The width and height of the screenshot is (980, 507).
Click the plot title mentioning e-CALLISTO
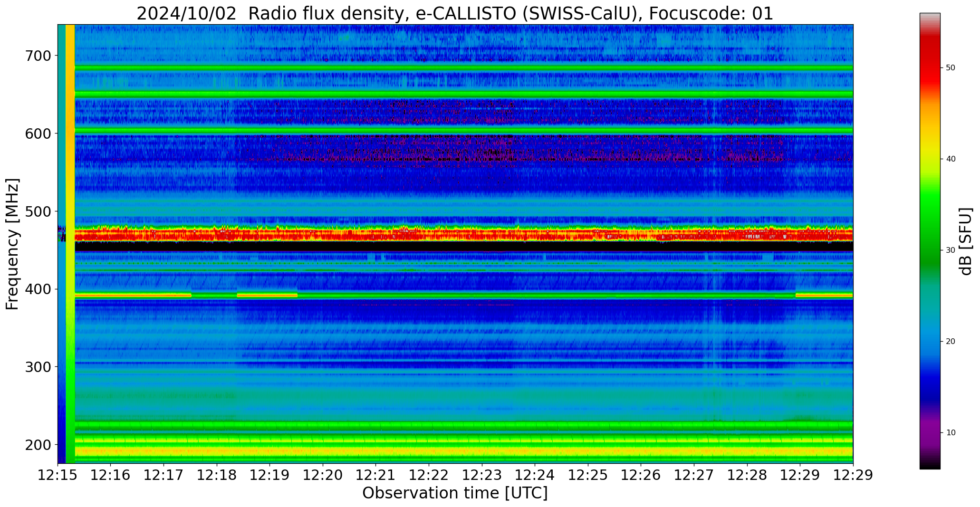(x=455, y=13)
